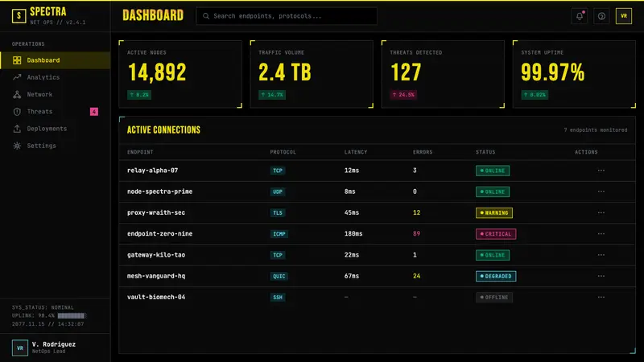Open the Threats Detected card
644x362 pixels.
444,74
